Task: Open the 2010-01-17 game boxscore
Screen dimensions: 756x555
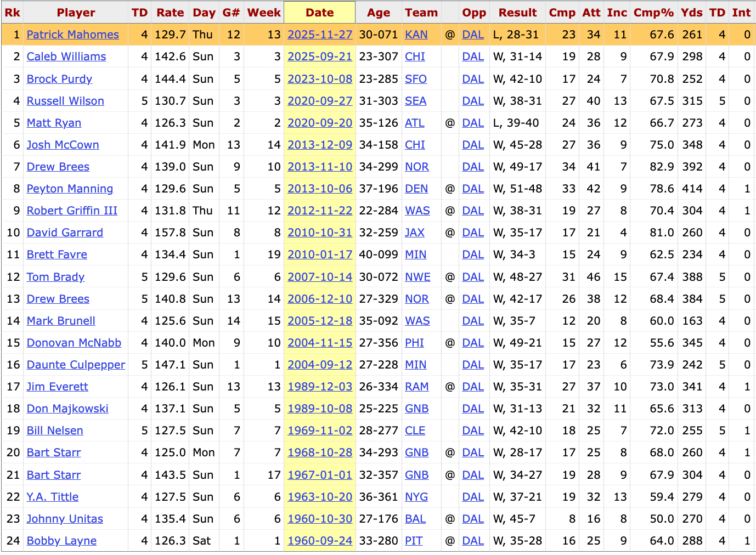Action: point(320,254)
